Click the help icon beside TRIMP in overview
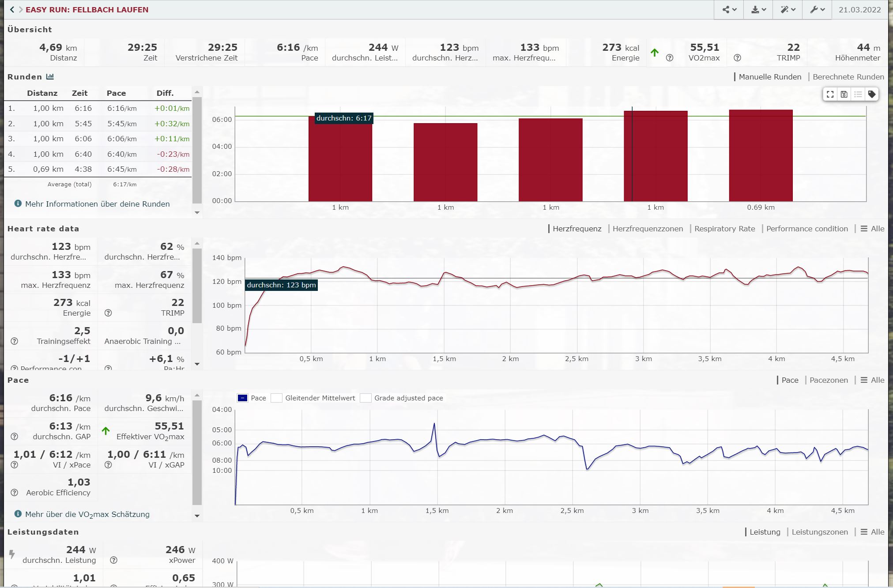893x588 pixels. pos(737,58)
